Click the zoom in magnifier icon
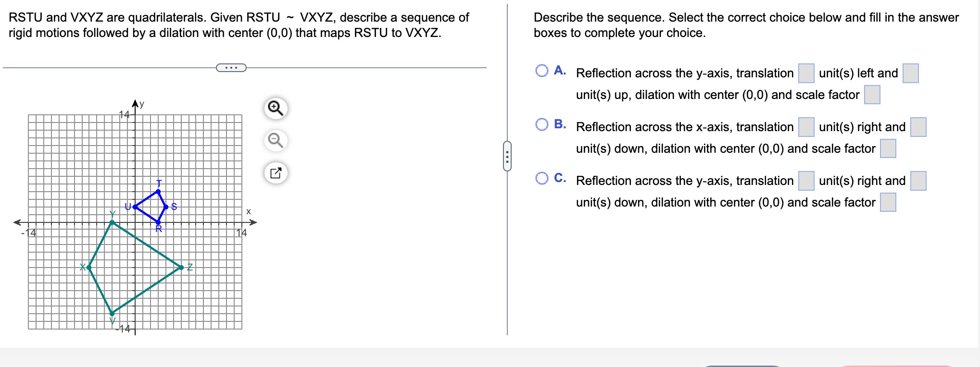Screen dimensions: 980x367 click(276, 108)
